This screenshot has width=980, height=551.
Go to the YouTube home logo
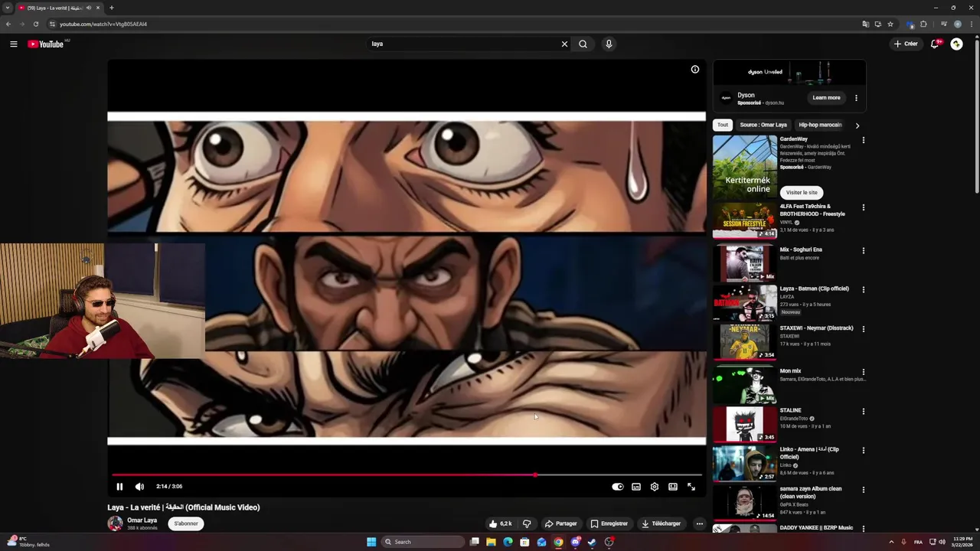[46, 44]
